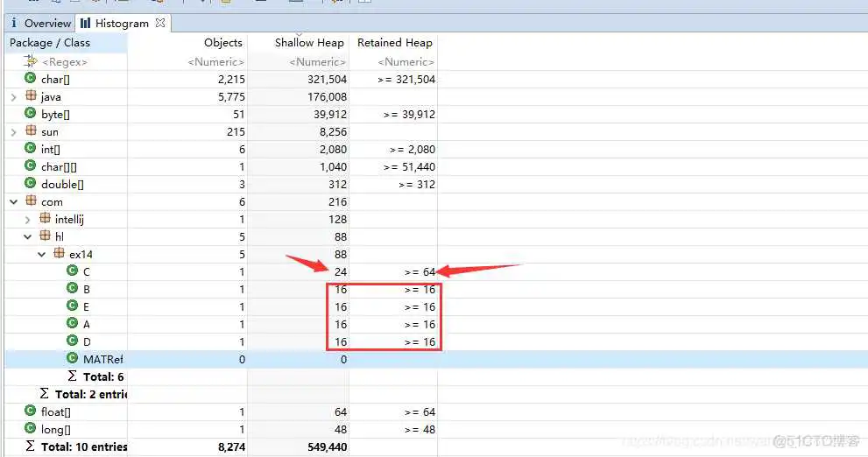This screenshot has height=457, width=868.
Task: Click the Objects numeric filter field
Action: (215, 61)
